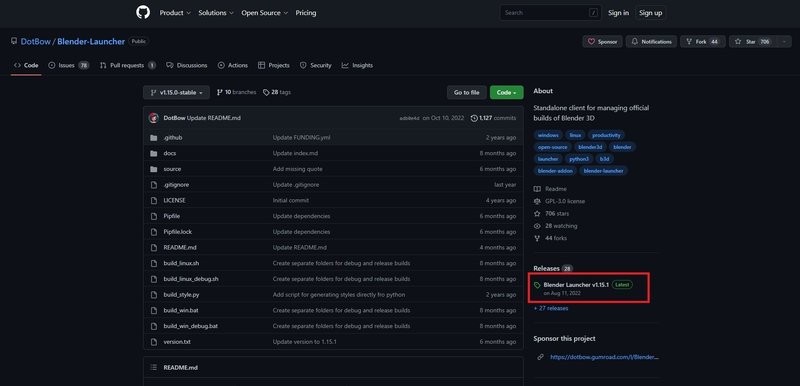
Task: Open the source folder
Action: click(172, 169)
